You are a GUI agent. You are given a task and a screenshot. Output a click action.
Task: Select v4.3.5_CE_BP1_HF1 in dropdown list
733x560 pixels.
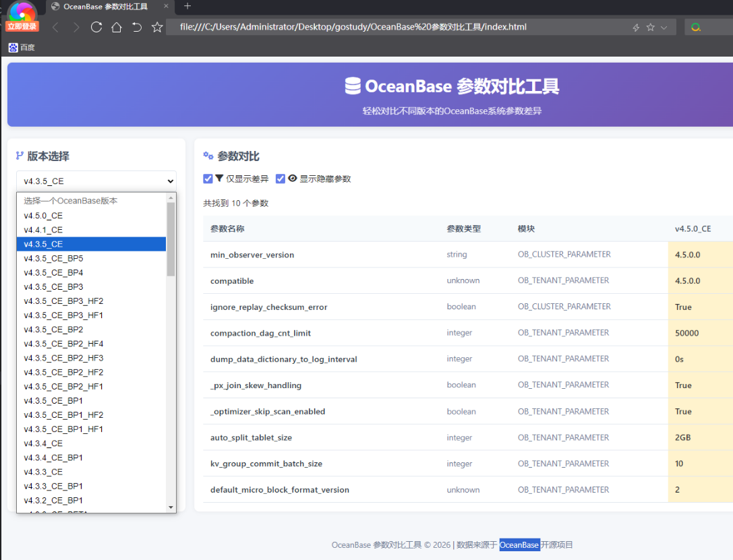tap(91, 429)
